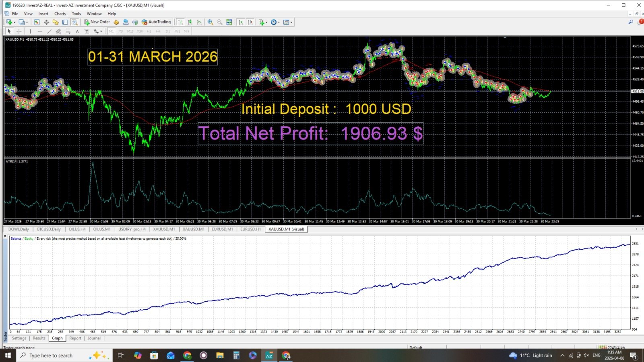Open Calculator from the taskbar

tap(236, 355)
